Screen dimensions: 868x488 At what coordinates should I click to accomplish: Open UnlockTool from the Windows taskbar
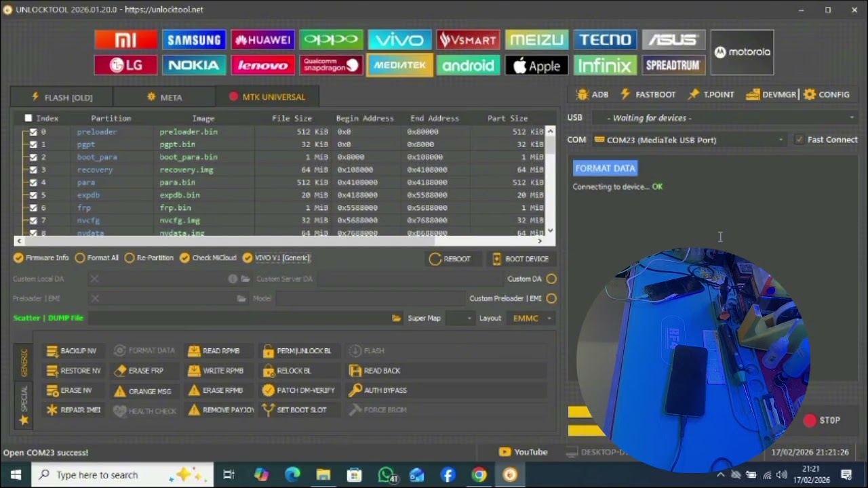(x=510, y=475)
